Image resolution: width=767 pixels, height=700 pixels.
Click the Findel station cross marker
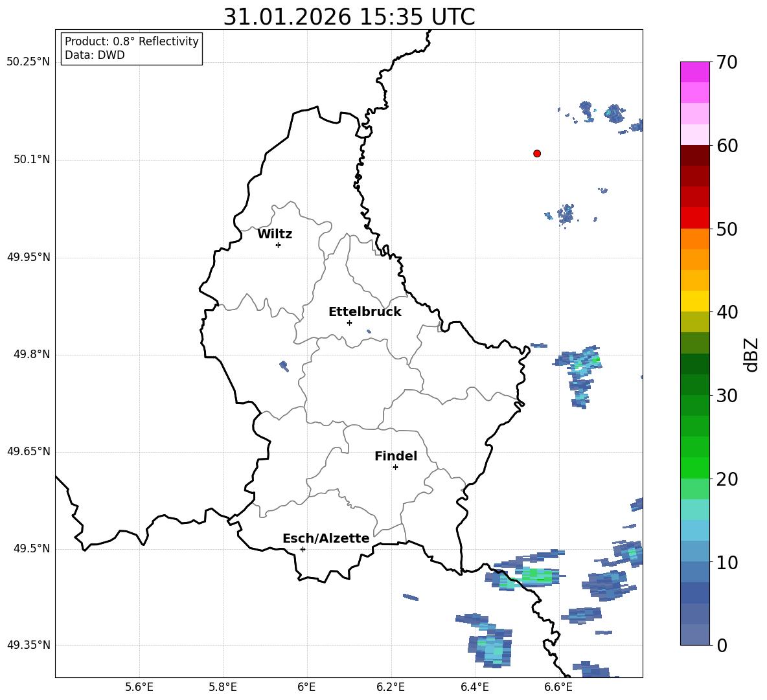click(395, 468)
